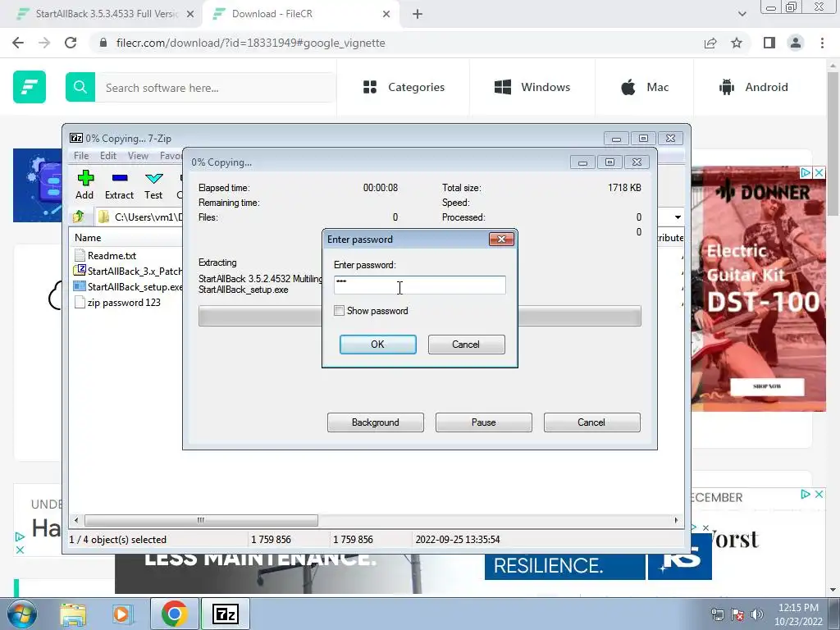The height and width of the screenshot is (630, 840).
Task: Open the 7-Zip File menu
Action: (x=81, y=156)
